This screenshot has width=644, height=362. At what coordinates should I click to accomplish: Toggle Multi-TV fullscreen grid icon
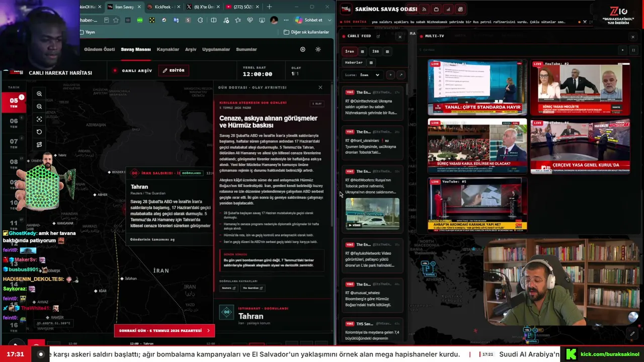click(633, 50)
